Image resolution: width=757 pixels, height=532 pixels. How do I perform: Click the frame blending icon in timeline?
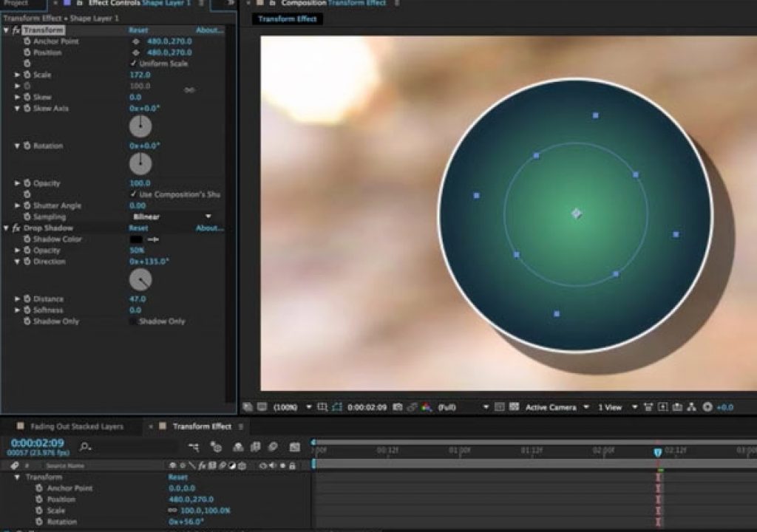(x=255, y=447)
